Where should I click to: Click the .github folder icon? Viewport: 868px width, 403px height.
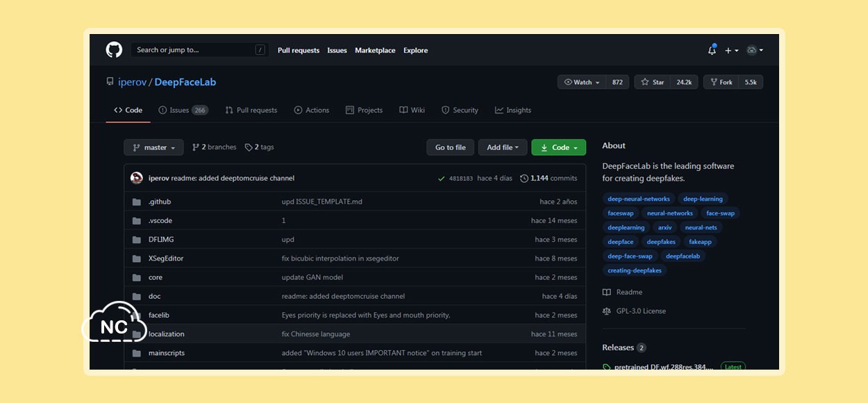coord(136,201)
